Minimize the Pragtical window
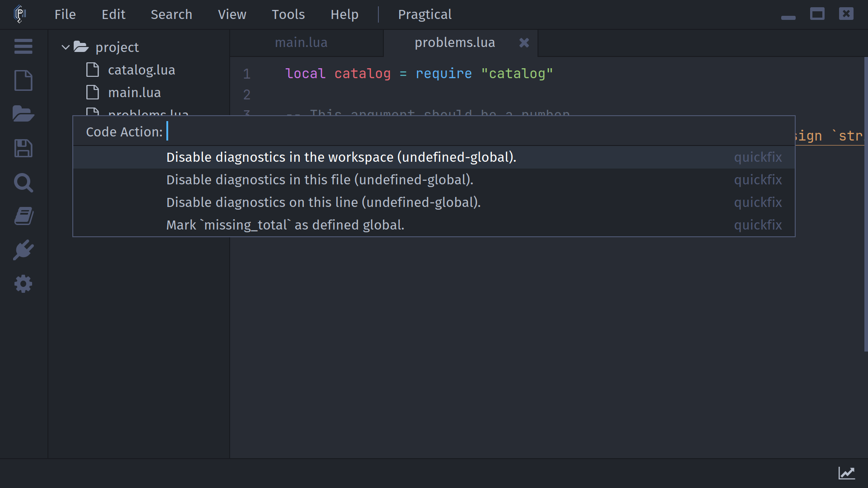 (788, 17)
